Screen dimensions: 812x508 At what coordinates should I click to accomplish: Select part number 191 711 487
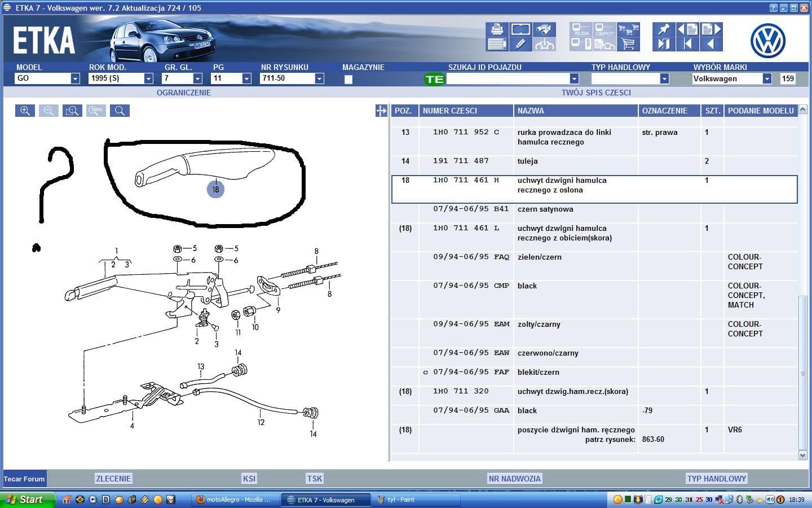click(461, 161)
